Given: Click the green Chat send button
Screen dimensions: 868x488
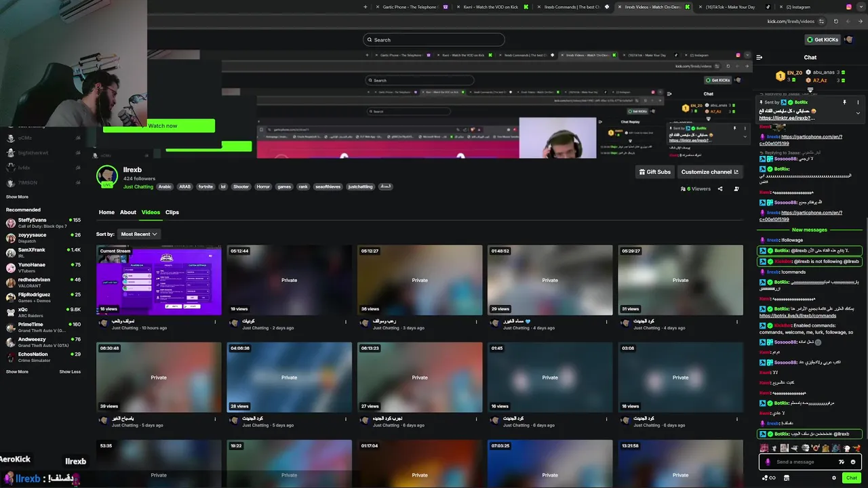Looking at the screenshot, I should tap(852, 478).
